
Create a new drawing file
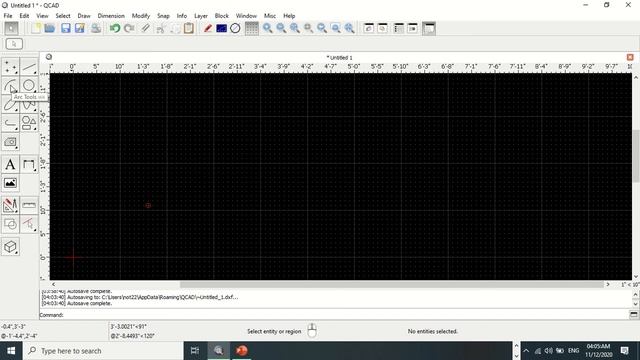pyautogui.click(x=36, y=28)
